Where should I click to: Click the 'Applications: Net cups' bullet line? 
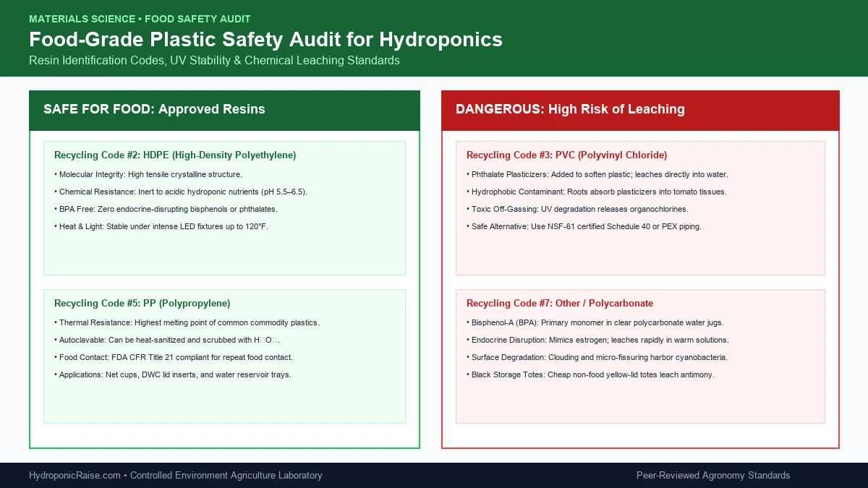173,374
